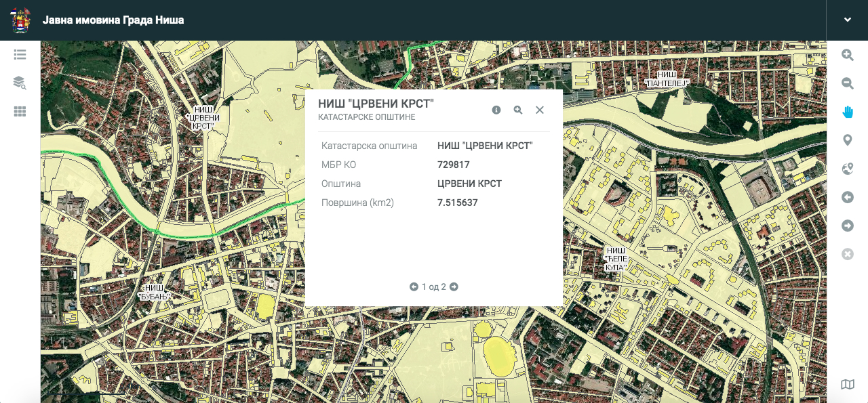
Task: Select the Zoom Out tool
Action: (x=847, y=83)
